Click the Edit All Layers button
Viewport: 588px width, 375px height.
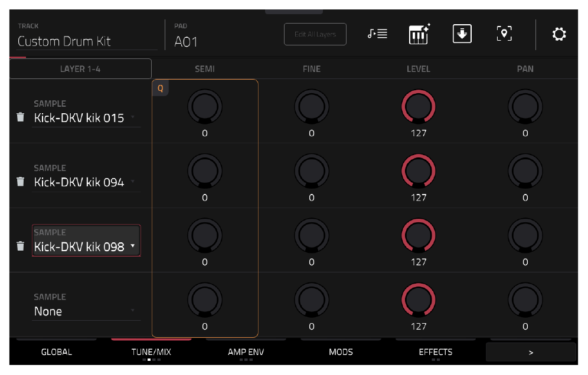(x=315, y=34)
